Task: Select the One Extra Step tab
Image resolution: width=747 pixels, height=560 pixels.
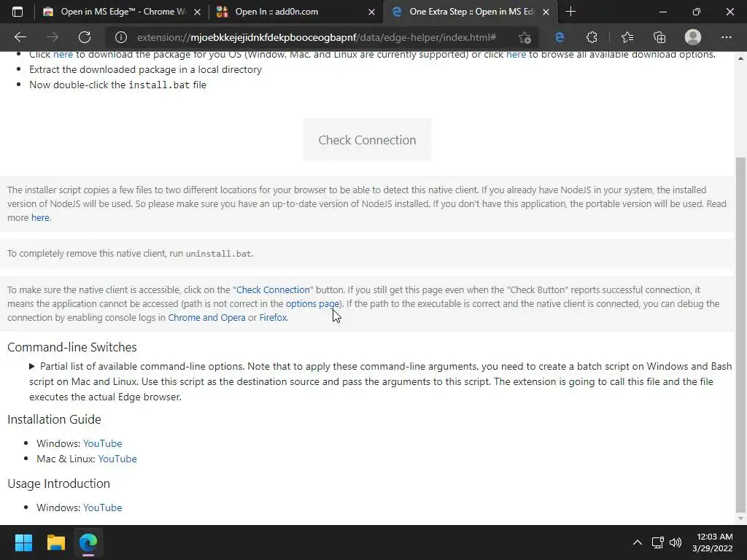Action: (470, 12)
